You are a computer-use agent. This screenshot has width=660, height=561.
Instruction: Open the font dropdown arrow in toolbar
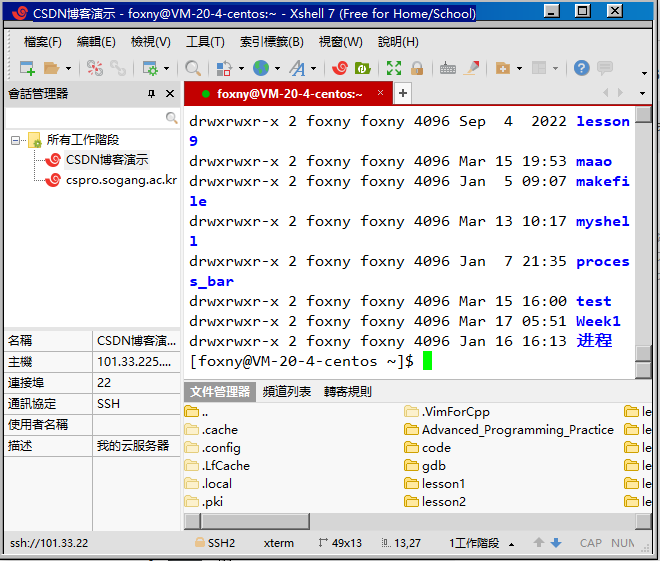(x=313, y=68)
